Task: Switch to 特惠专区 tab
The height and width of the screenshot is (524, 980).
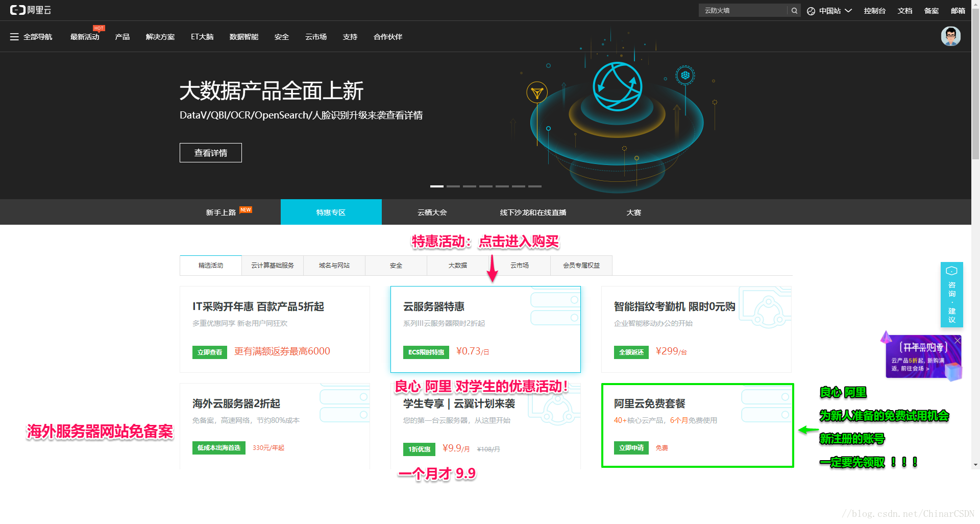Action: coord(331,212)
